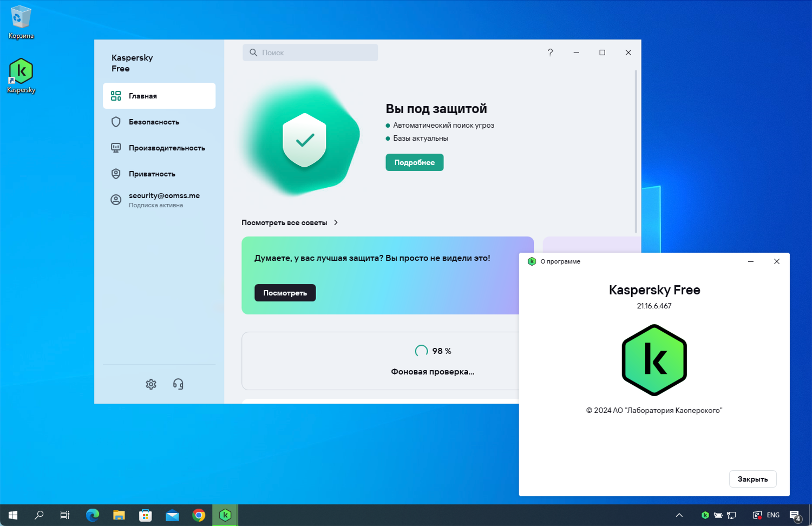
Task: Open the Приватность section
Action: 159,174
